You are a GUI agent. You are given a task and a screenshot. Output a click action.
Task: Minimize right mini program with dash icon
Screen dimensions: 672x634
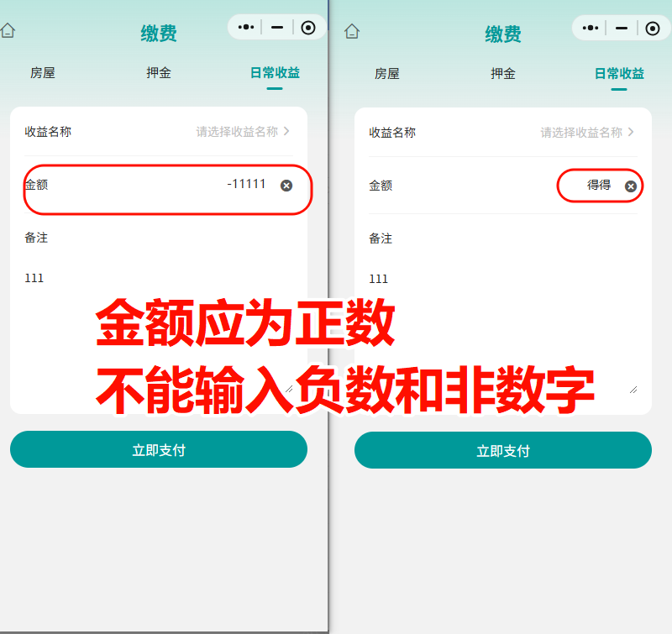click(622, 29)
